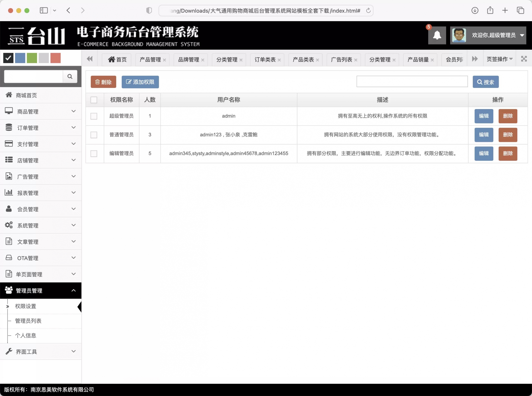Viewport: 532px width, 396px height.
Task: Click 编辑 for 普通管理员 row
Action: tap(484, 135)
